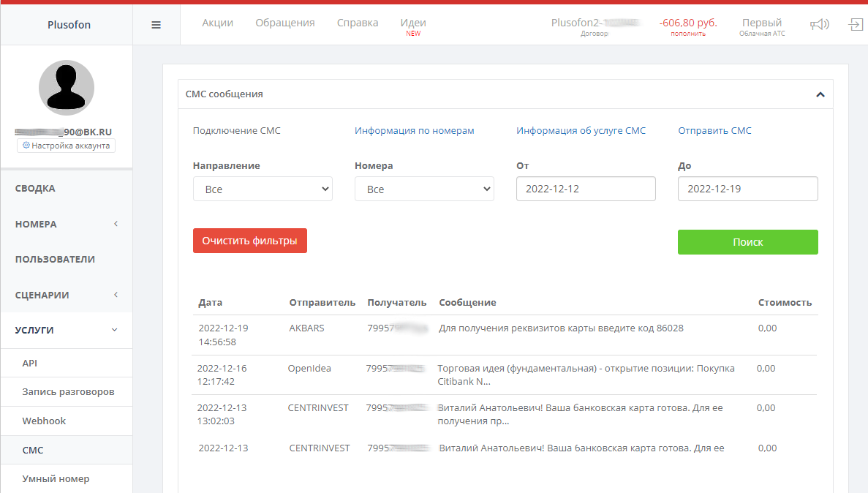Click date 2022-12-13 13:02:03
The width and height of the screenshot is (868, 493).
tap(222, 414)
